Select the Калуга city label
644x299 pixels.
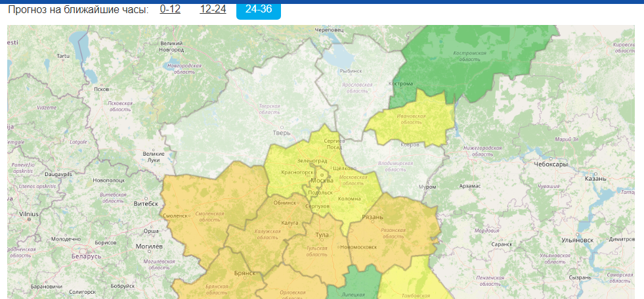pyautogui.click(x=290, y=223)
